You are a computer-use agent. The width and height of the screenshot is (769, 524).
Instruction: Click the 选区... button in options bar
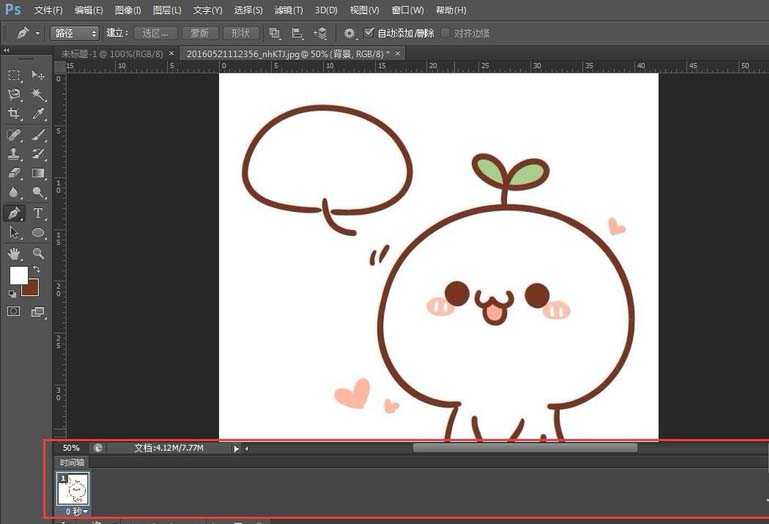pos(153,33)
